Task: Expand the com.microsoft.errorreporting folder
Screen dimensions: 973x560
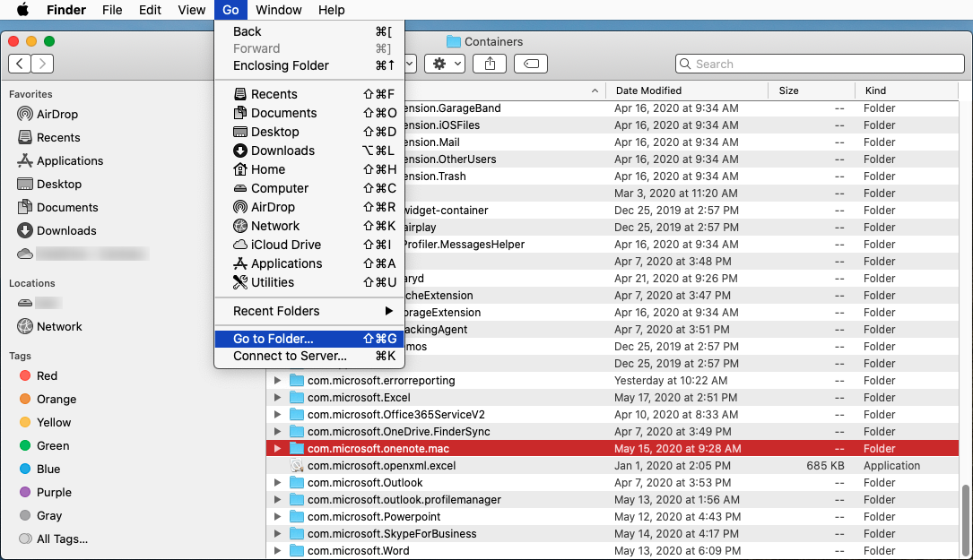Action: 277,380
